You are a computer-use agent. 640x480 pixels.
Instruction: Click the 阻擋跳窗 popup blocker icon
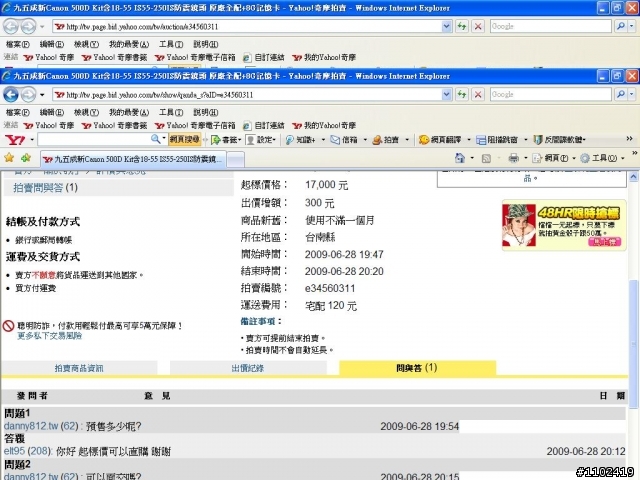pyautogui.click(x=497, y=140)
